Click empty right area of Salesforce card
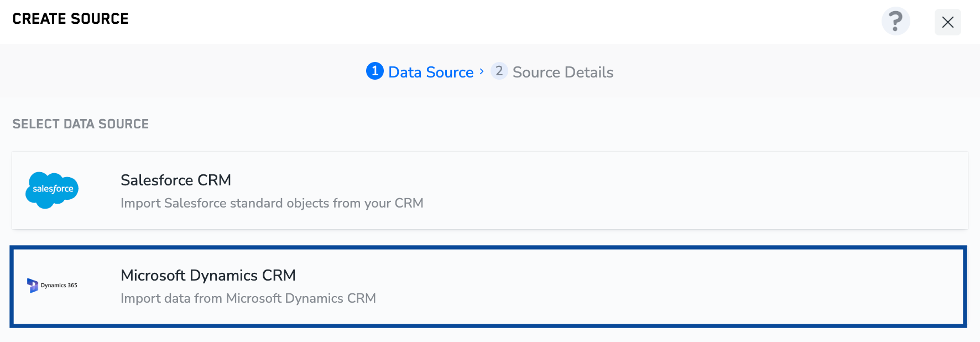Image resolution: width=980 pixels, height=342 pixels. tap(774, 191)
